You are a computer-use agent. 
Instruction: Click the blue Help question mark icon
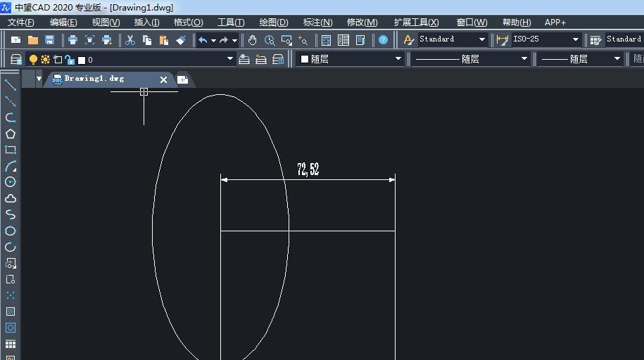point(383,40)
